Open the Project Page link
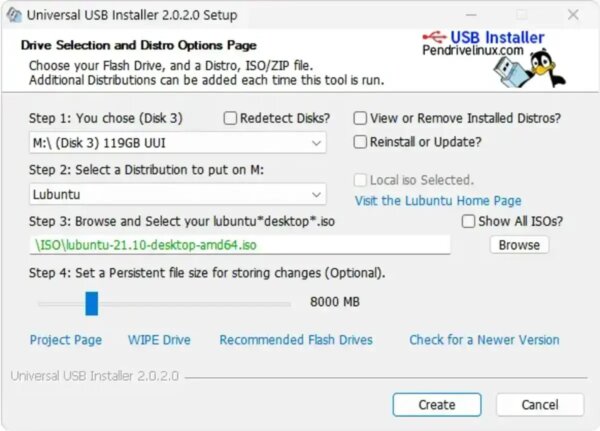Image resolution: width=600 pixels, height=431 pixels. pyautogui.click(x=66, y=340)
